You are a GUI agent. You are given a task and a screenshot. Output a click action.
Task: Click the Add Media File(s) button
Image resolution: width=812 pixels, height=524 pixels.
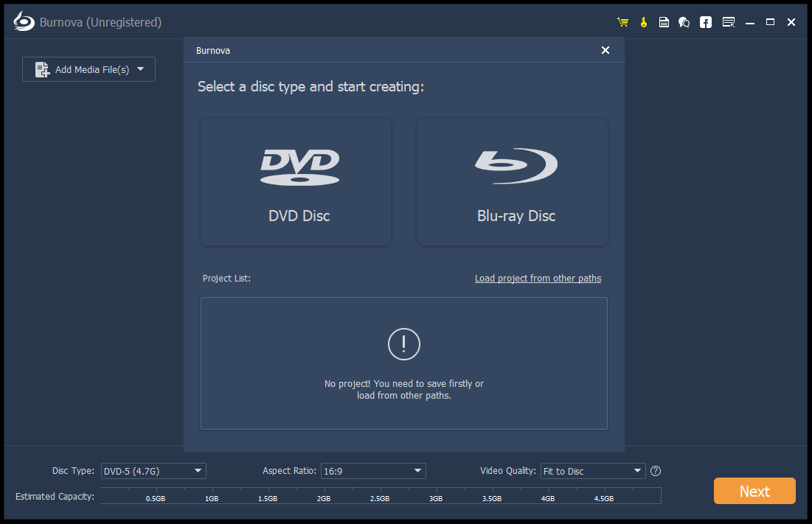click(89, 69)
